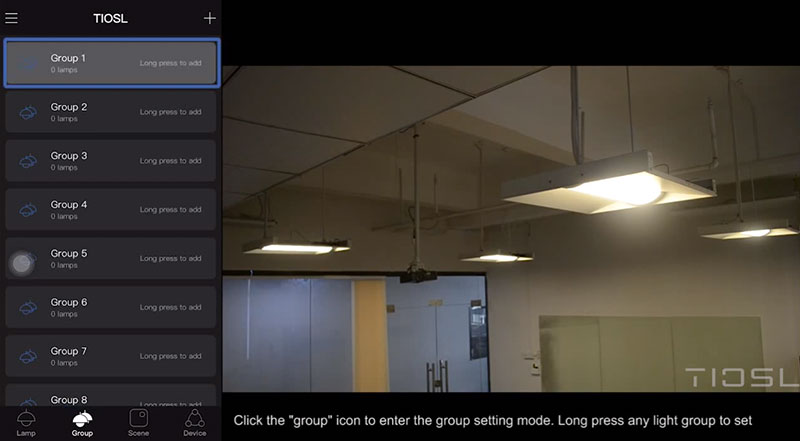
Task: Select the Group 1 name
Action: (x=68, y=58)
